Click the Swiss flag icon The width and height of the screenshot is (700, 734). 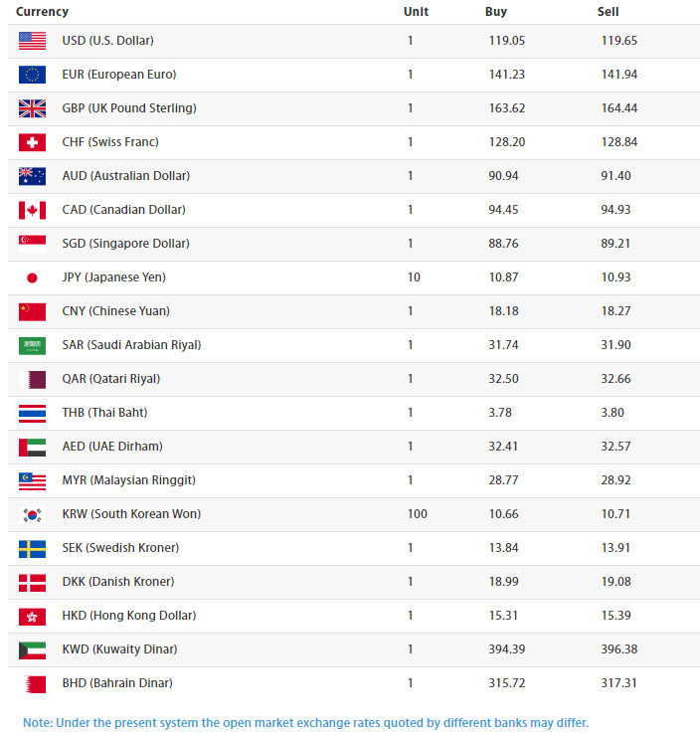(x=32, y=142)
